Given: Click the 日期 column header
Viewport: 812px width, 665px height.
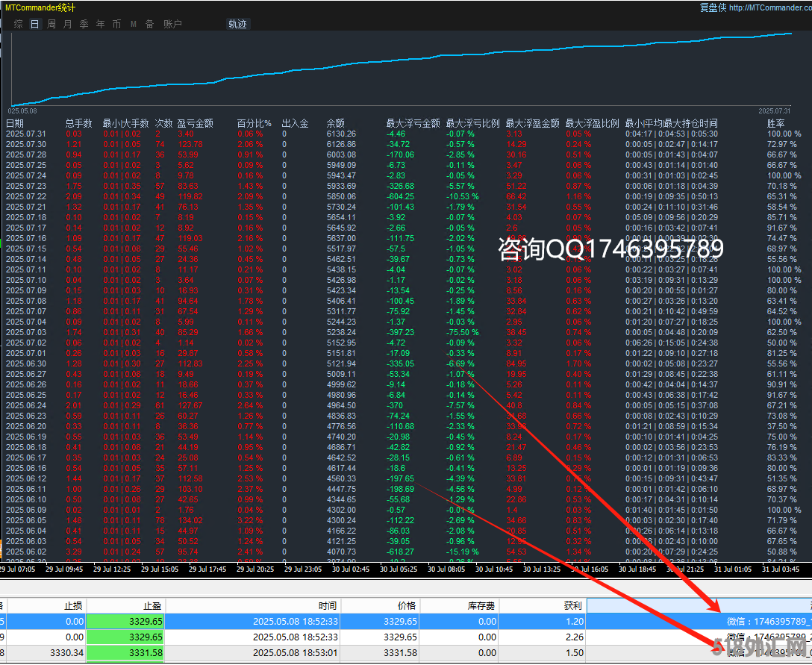Looking at the screenshot, I should (15, 123).
